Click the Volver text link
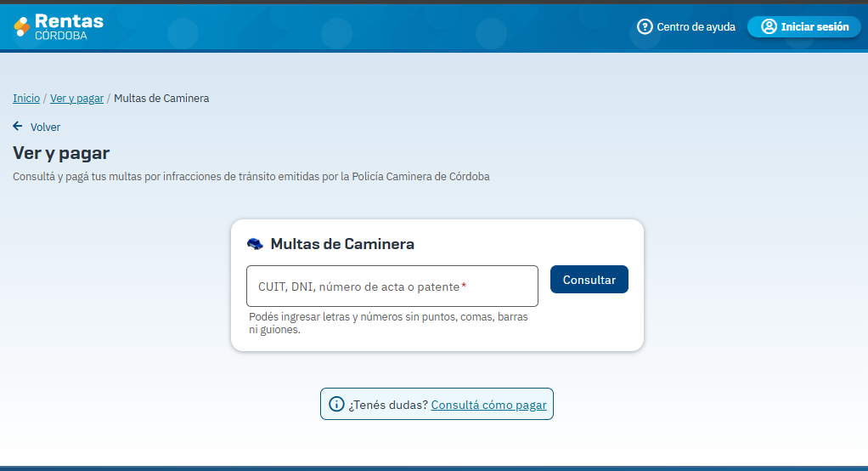This screenshot has width=868, height=471. coord(45,127)
